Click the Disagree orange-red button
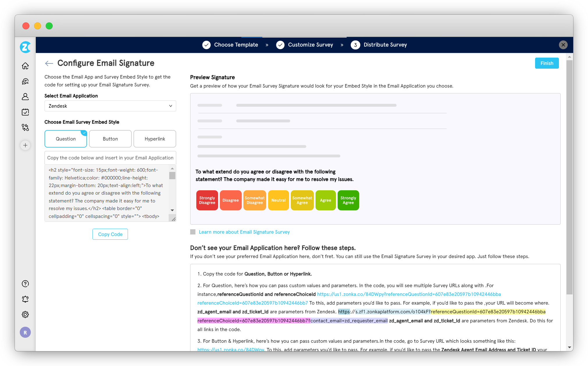This screenshot has width=588, height=366. click(231, 200)
